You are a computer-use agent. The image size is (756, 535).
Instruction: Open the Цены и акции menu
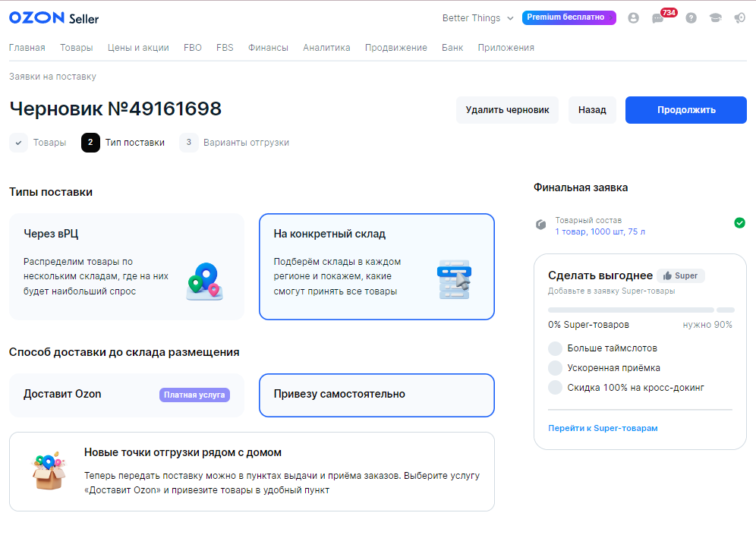138,48
